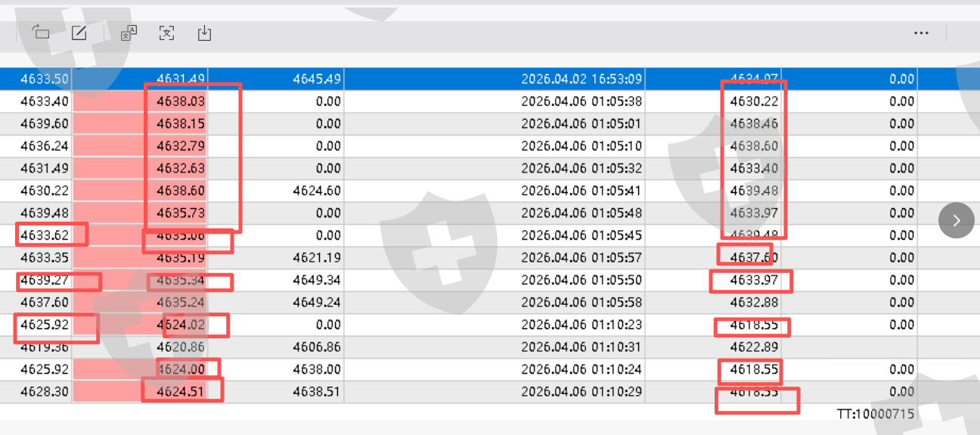Viewport: 980px width, 435px height.
Task: Click the boxed 4633.62 cell
Action: coord(45,235)
